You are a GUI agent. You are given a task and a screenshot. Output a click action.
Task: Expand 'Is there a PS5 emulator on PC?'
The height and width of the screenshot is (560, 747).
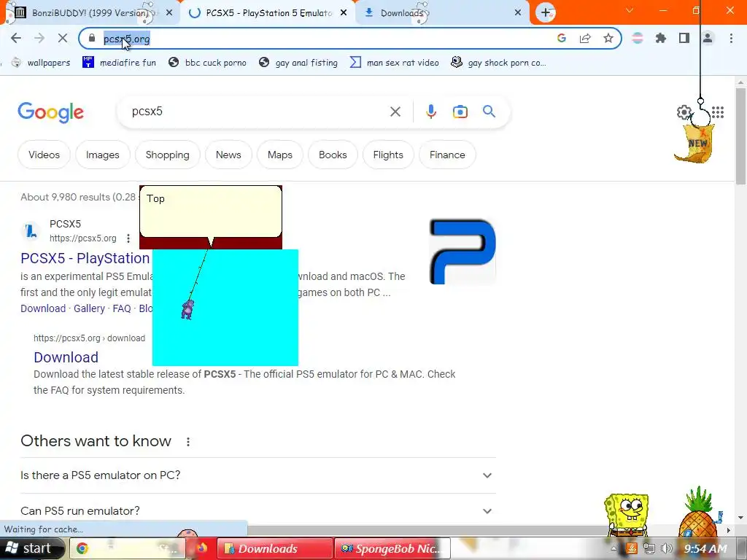(x=258, y=475)
